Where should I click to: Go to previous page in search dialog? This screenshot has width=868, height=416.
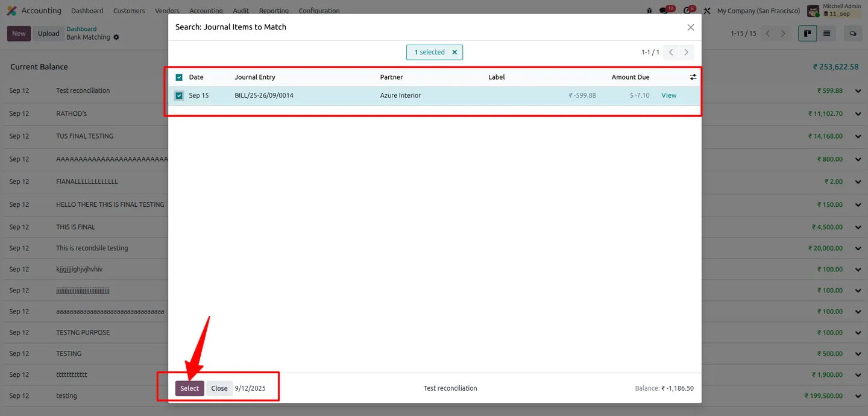(671, 52)
